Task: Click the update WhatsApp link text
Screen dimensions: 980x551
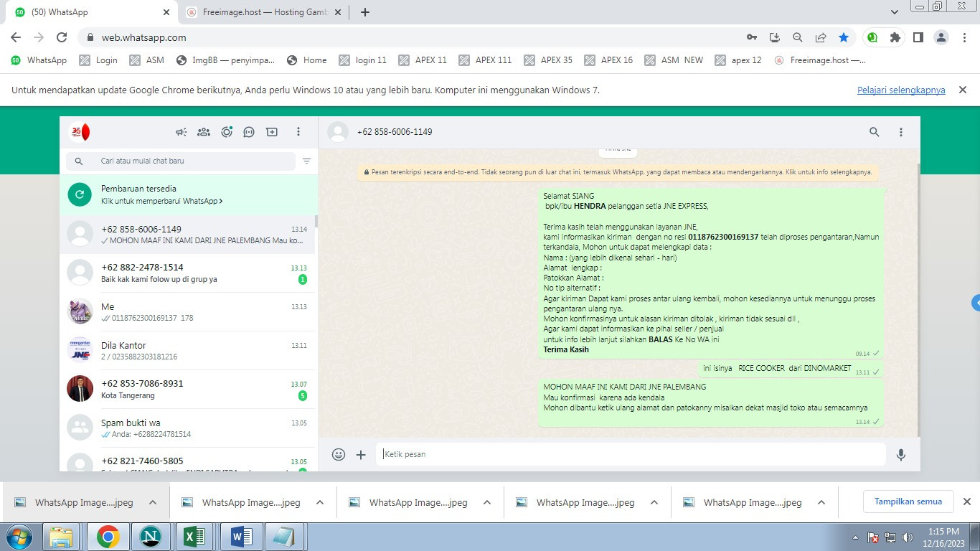Action: pyautogui.click(x=161, y=202)
